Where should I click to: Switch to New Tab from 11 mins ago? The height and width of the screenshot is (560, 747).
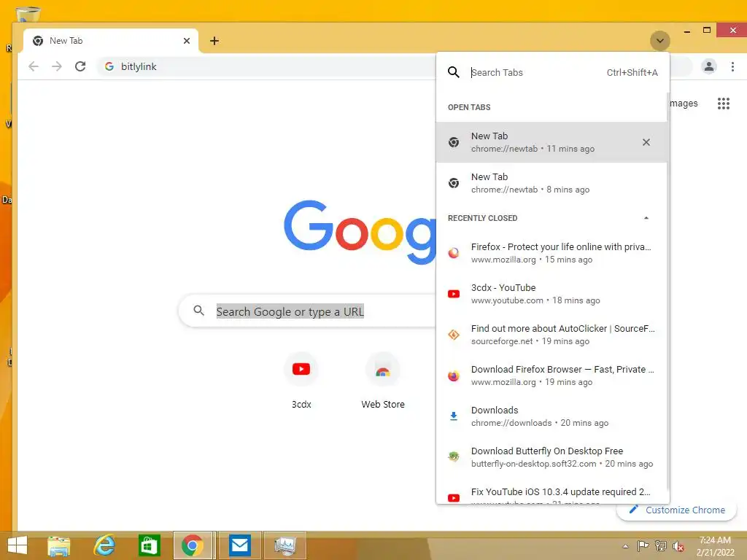coord(551,142)
